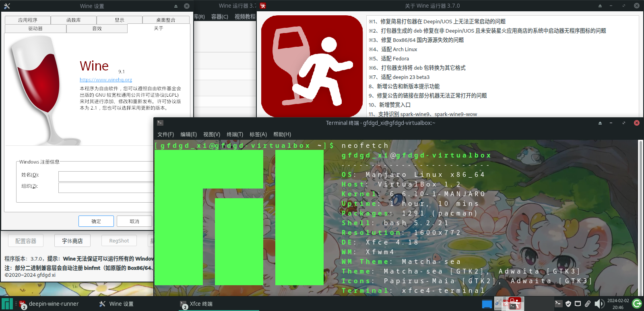Click changelog line mentioning Arch Linux
This screenshot has height=311, width=644.
tap(393, 49)
